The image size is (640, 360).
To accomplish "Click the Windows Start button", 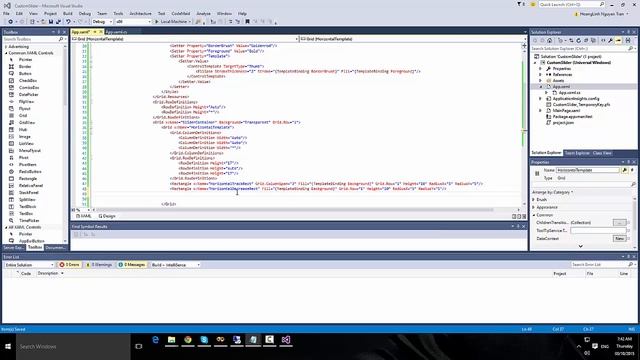I will [8, 347].
